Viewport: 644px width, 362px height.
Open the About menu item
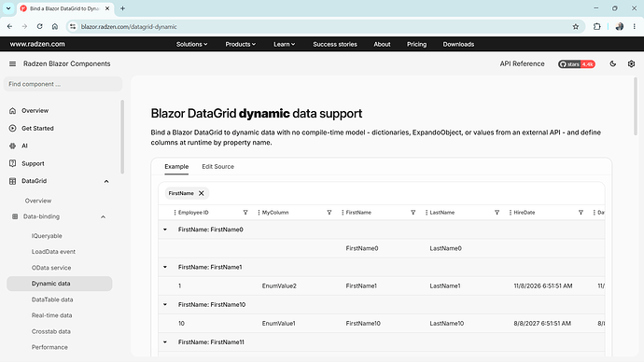(382, 45)
